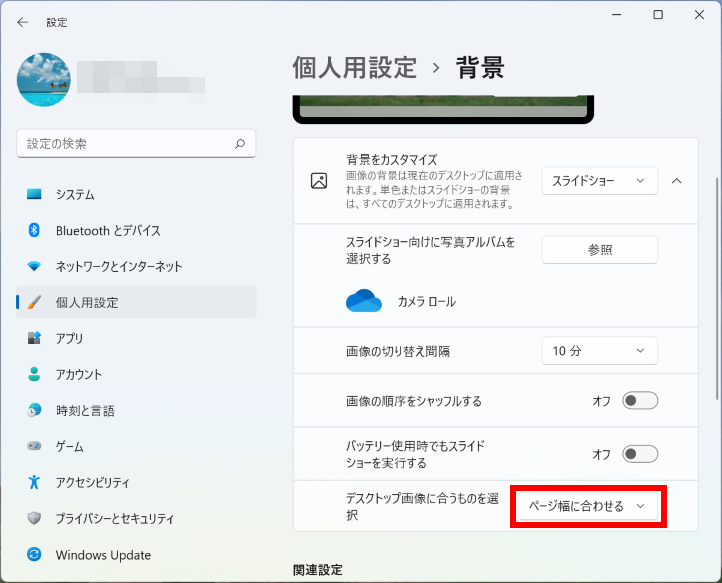Image resolution: width=722 pixels, height=583 pixels.
Task: Click the アプリ icon in sidebar
Action: coord(34,338)
